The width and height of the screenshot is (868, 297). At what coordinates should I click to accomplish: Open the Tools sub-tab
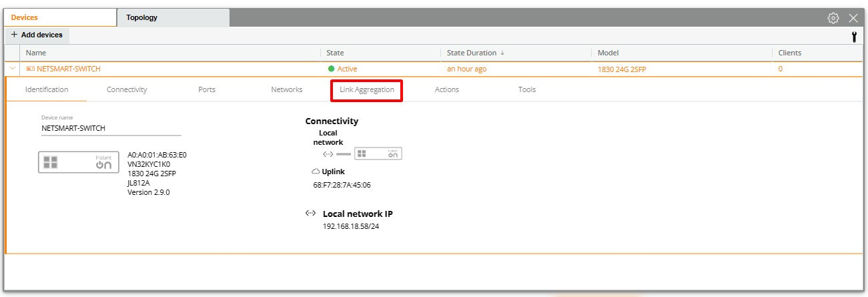(x=527, y=89)
